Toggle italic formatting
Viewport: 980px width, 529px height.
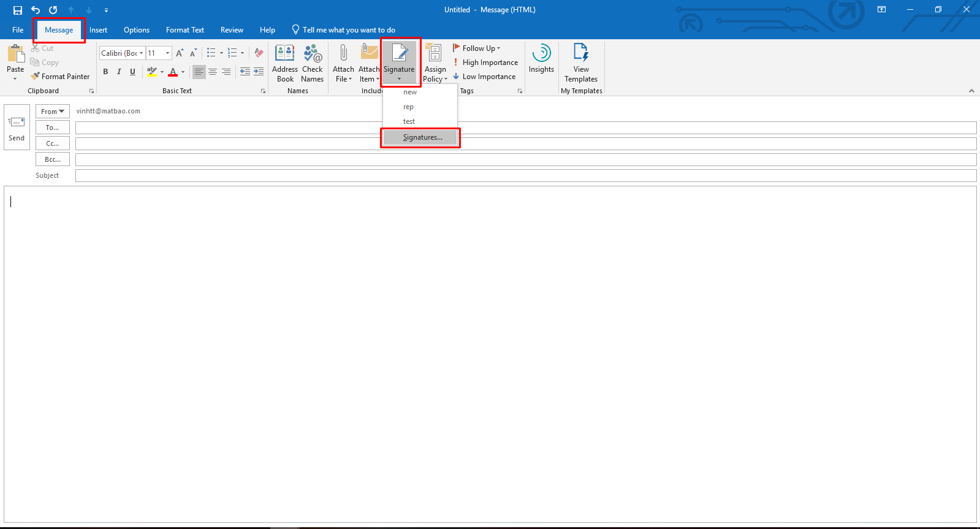point(119,72)
